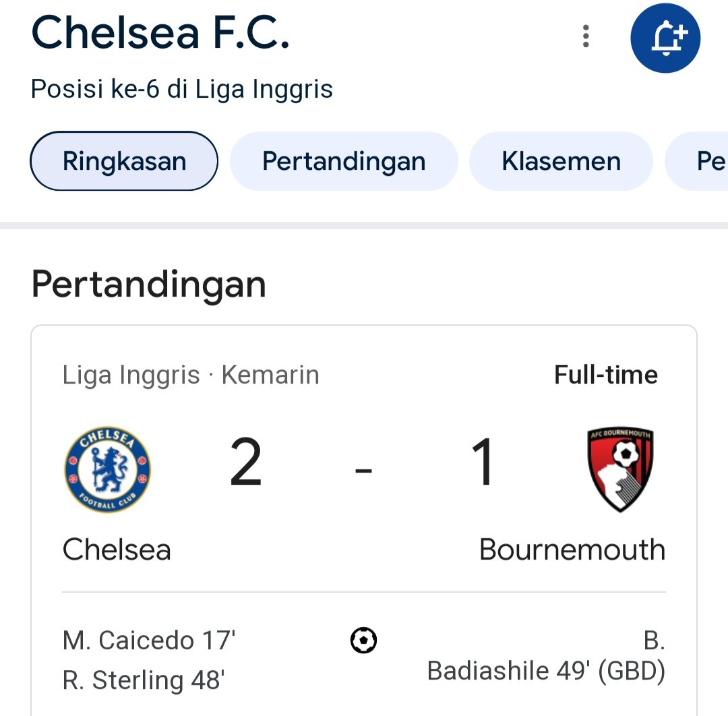Click Posisi ke-6 di Liga Inggris text
728x716 pixels.
[x=181, y=89]
